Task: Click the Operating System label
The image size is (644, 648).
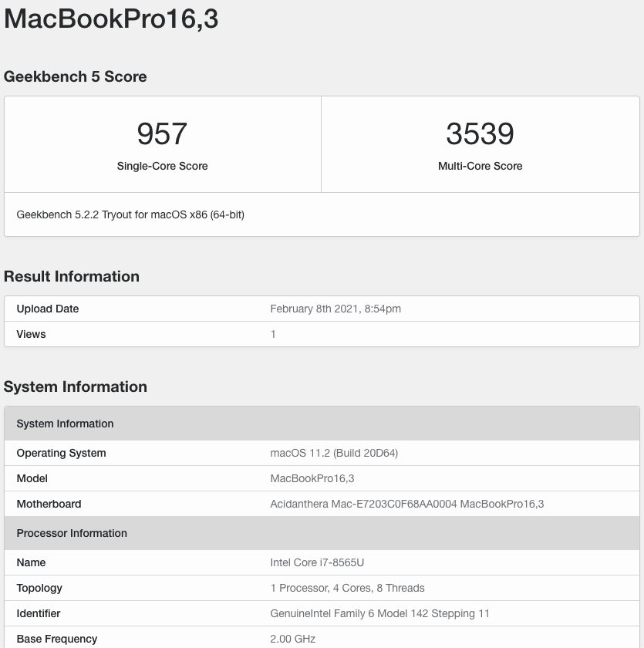Action: 61,453
